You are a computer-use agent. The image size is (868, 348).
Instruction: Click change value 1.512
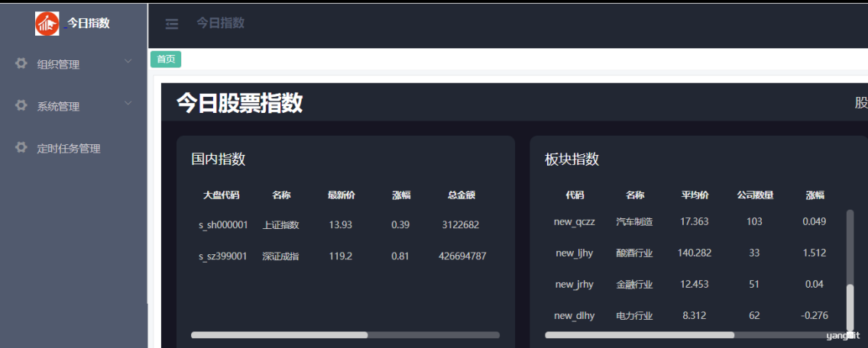tap(815, 253)
